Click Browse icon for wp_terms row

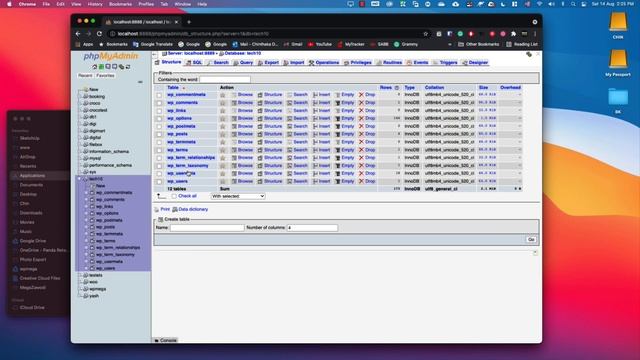click(x=234, y=150)
